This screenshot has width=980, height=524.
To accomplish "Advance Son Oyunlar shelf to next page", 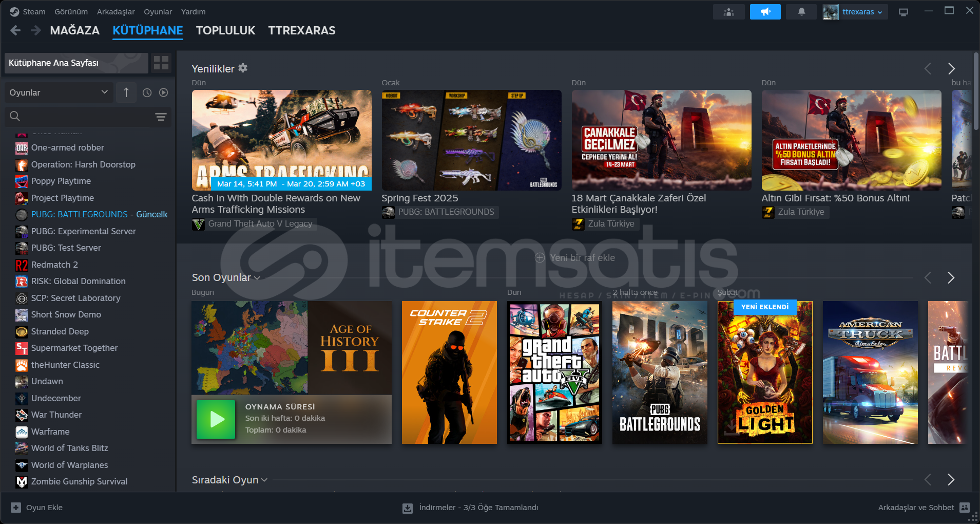I will [x=951, y=278].
